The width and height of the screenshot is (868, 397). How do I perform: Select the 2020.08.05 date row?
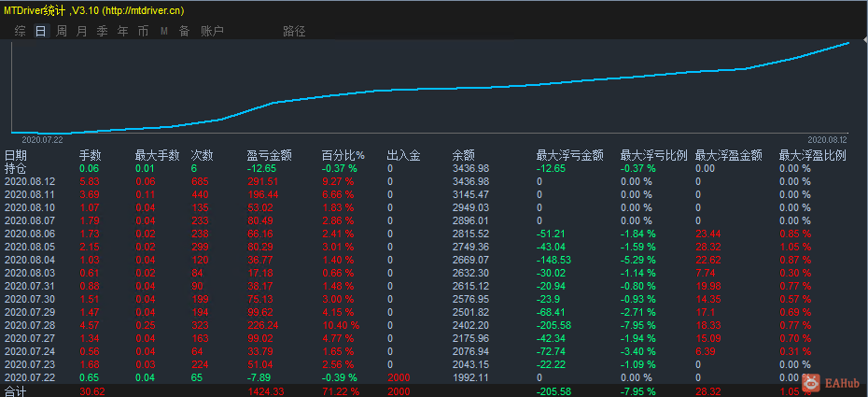coord(434,247)
